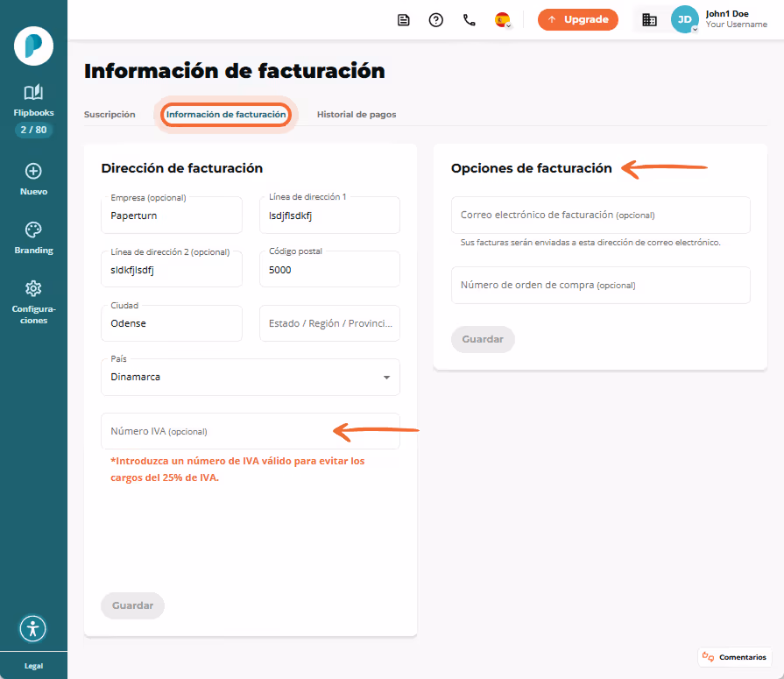Click the Correo electrónico de facturación field
Viewport: 784px width, 679px height.
click(601, 215)
